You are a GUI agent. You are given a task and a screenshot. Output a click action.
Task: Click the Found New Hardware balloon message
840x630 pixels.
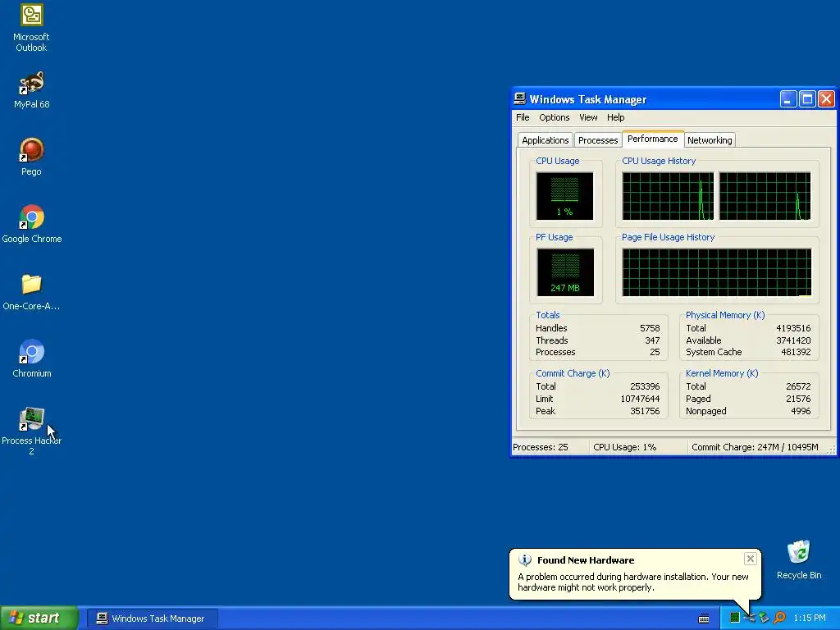point(632,582)
